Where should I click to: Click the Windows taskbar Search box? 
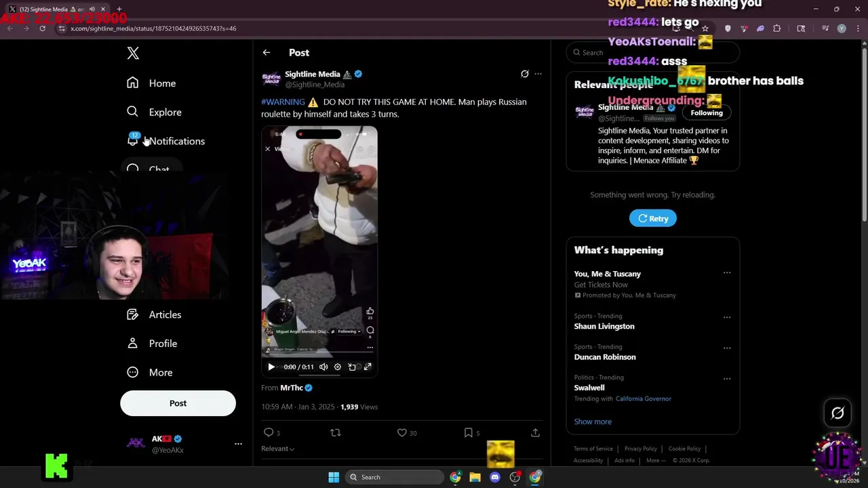click(395, 477)
